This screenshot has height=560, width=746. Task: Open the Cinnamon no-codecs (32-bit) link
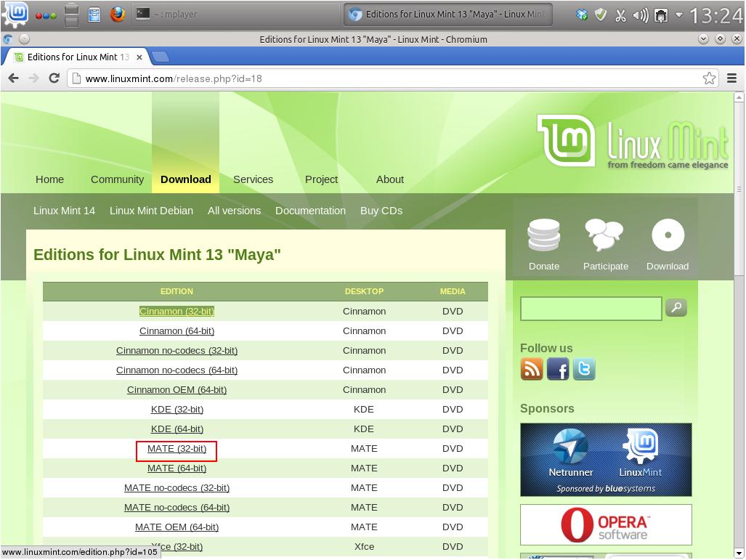point(177,350)
